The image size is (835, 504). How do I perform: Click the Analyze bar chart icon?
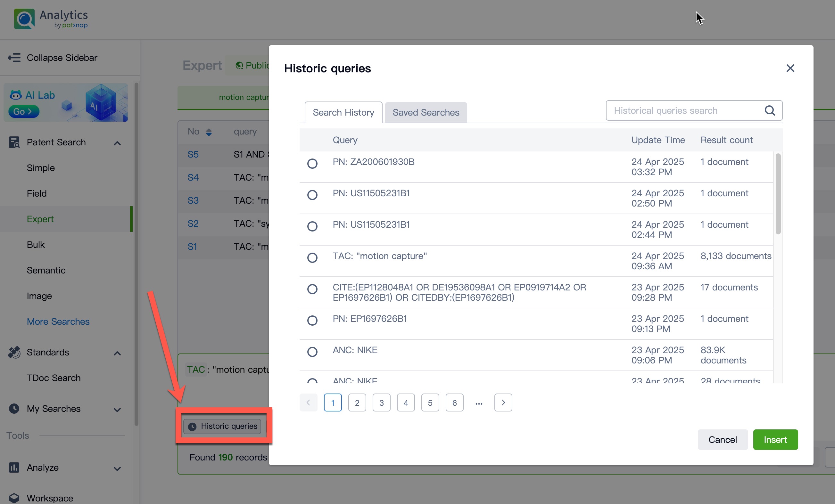point(14,467)
